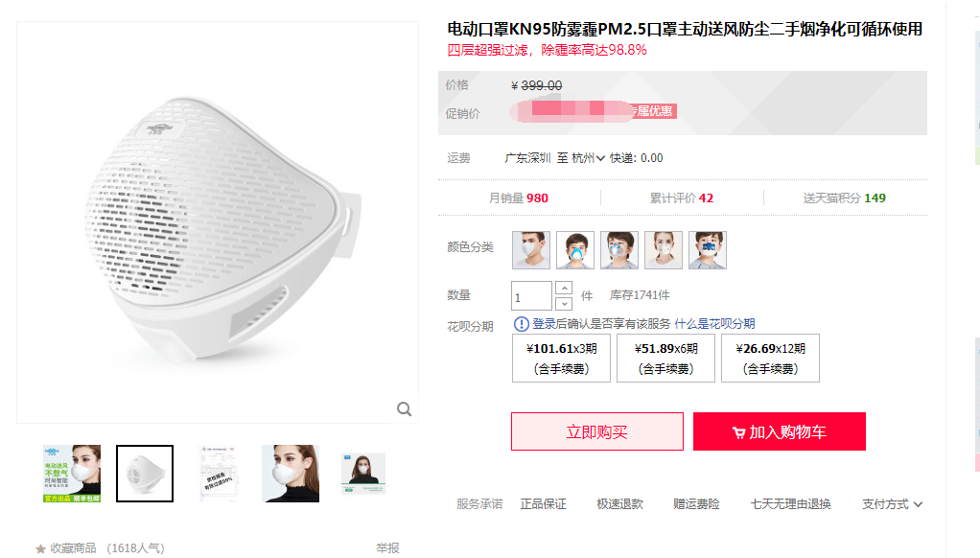
Task: Select the ¥101.61x3期 installment option
Action: click(561, 359)
